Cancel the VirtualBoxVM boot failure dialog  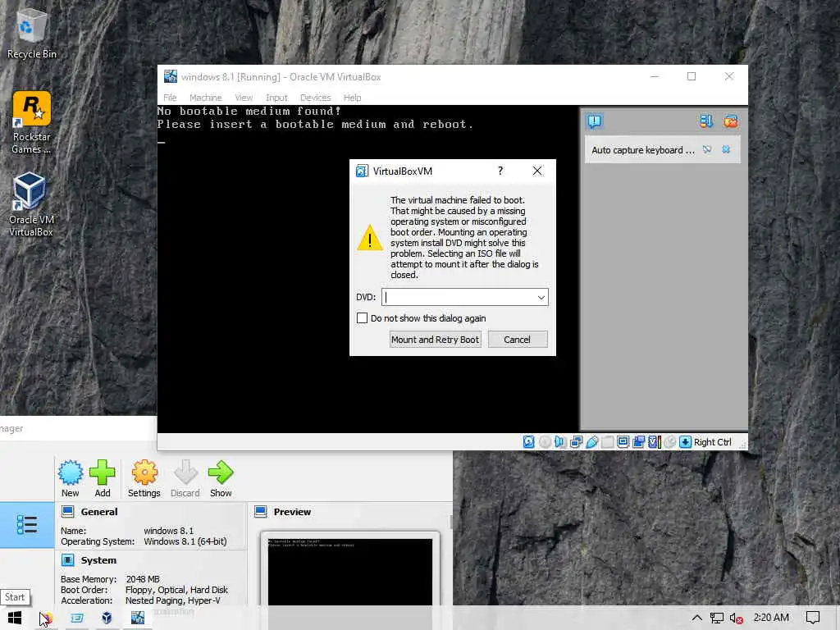(517, 340)
